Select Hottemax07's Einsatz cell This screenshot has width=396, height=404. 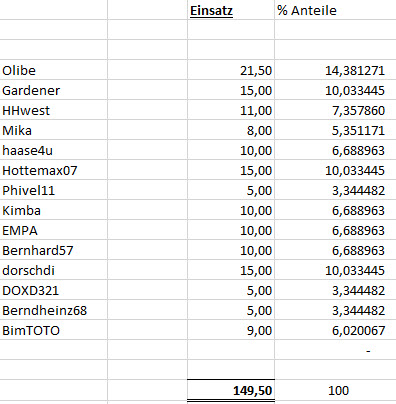click(x=231, y=170)
